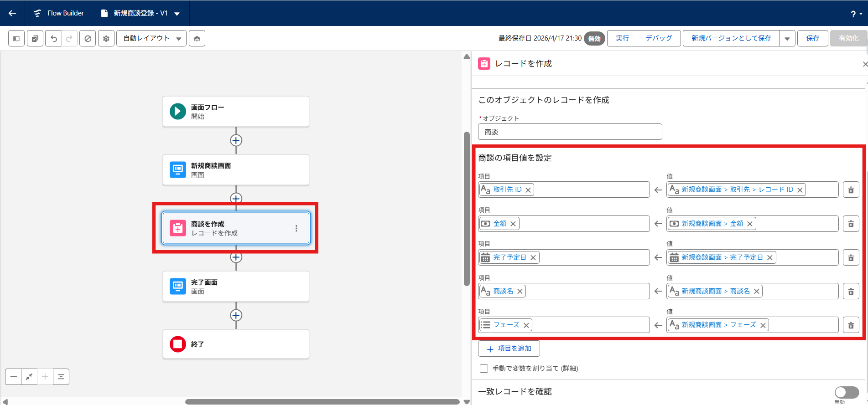Open the help menu at top right

click(854, 13)
